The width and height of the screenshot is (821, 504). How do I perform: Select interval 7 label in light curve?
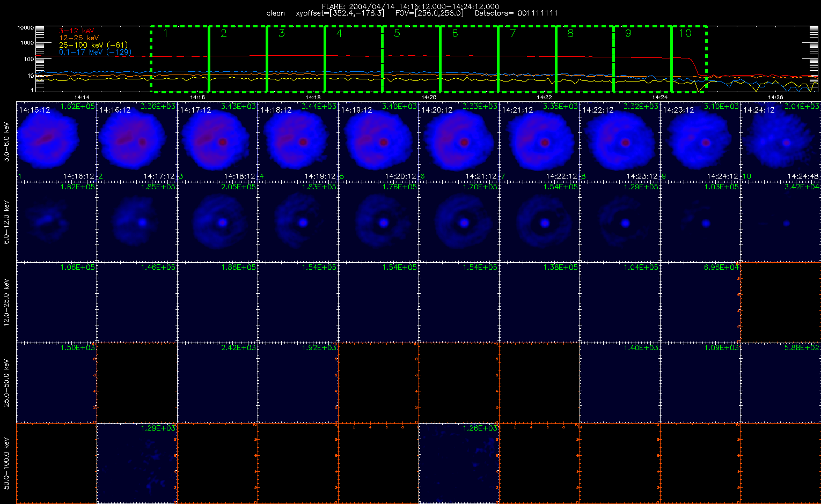513,34
